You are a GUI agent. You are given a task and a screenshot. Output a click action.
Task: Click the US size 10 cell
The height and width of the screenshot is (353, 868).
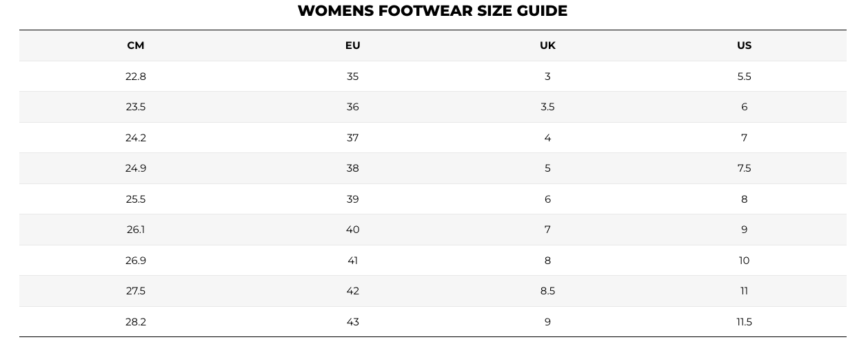pyautogui.click(x=744, y=261)
